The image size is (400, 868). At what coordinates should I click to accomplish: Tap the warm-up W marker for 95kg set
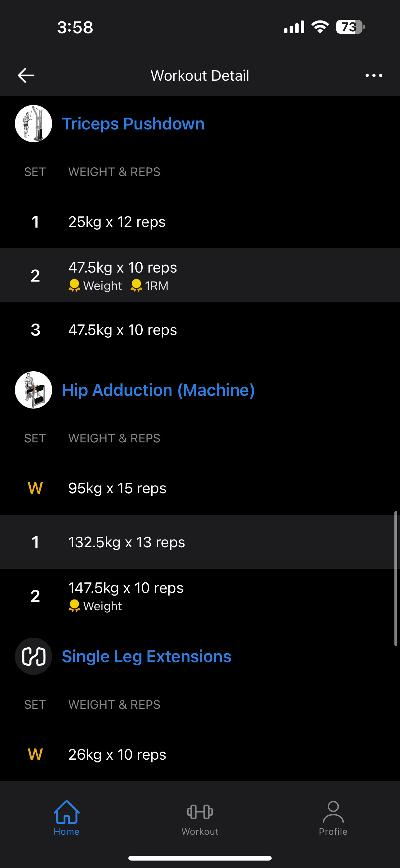click(35, 488)
